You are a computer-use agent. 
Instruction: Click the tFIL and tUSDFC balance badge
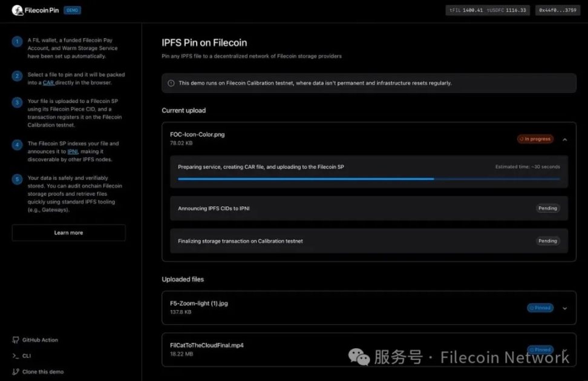[488, 10]
